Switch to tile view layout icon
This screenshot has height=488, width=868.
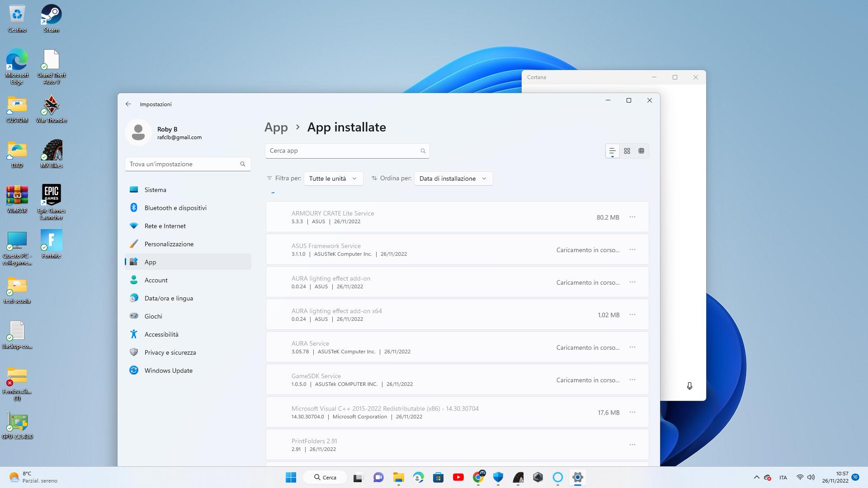[x=641, y=151]
